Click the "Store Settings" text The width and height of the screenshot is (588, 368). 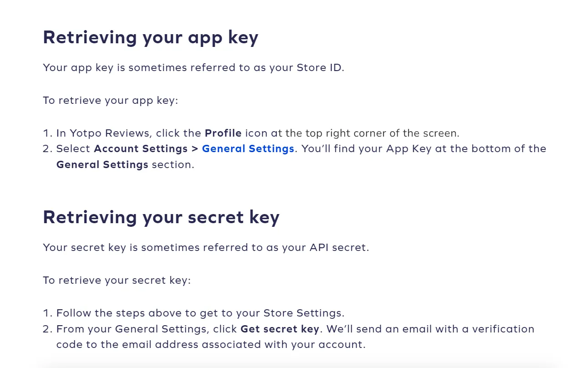click(x=304, y=313)
